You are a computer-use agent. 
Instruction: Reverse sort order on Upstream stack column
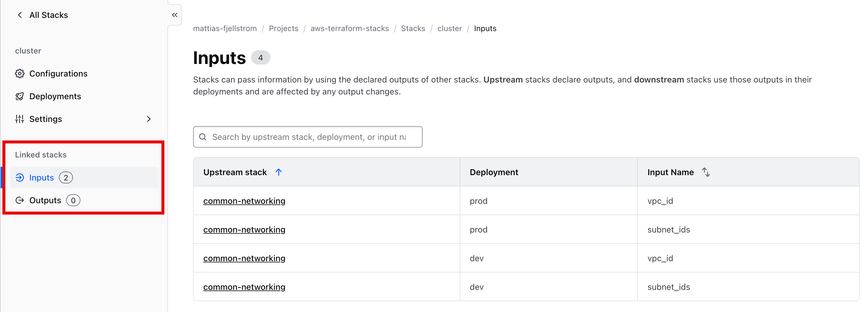(x=279, y=172)
